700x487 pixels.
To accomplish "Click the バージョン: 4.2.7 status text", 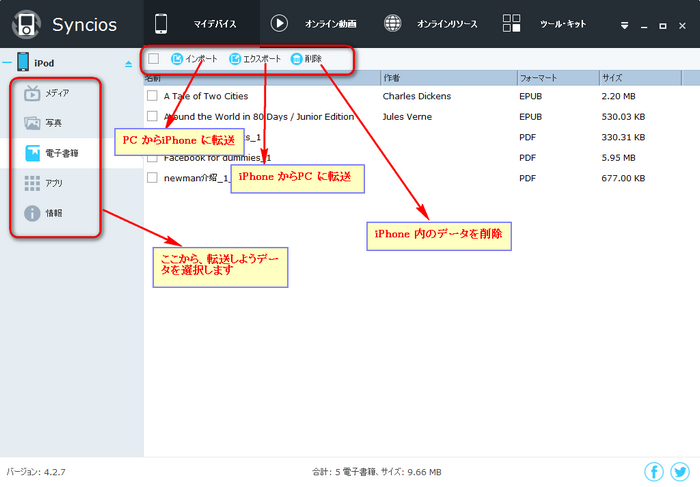I will click(36, 472).
